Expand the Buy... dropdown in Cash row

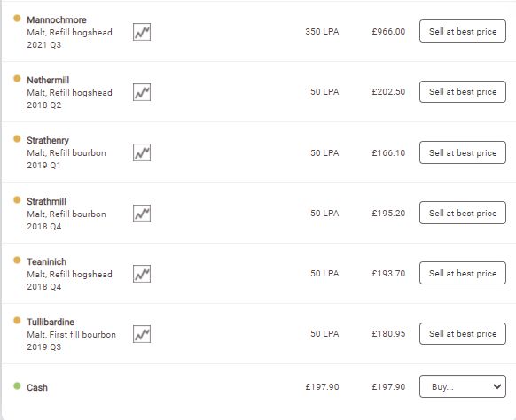tap(462, 386)
